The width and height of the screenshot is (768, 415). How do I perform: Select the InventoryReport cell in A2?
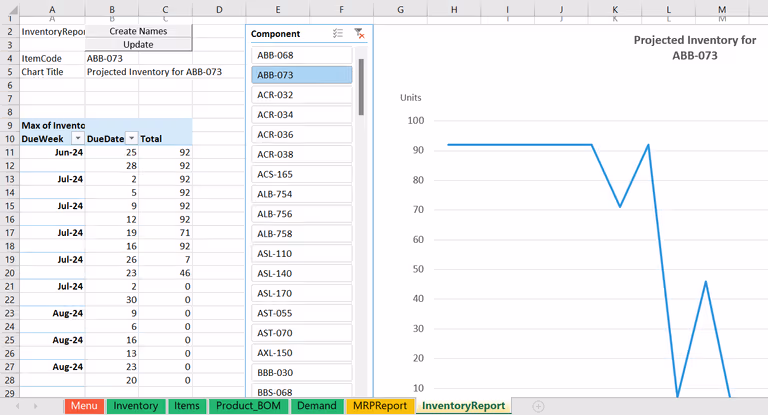52,31
